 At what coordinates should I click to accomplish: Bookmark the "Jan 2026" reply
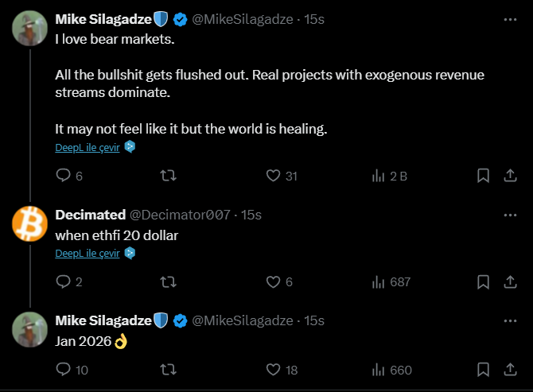pyautogui.click(x=483, y=369)
